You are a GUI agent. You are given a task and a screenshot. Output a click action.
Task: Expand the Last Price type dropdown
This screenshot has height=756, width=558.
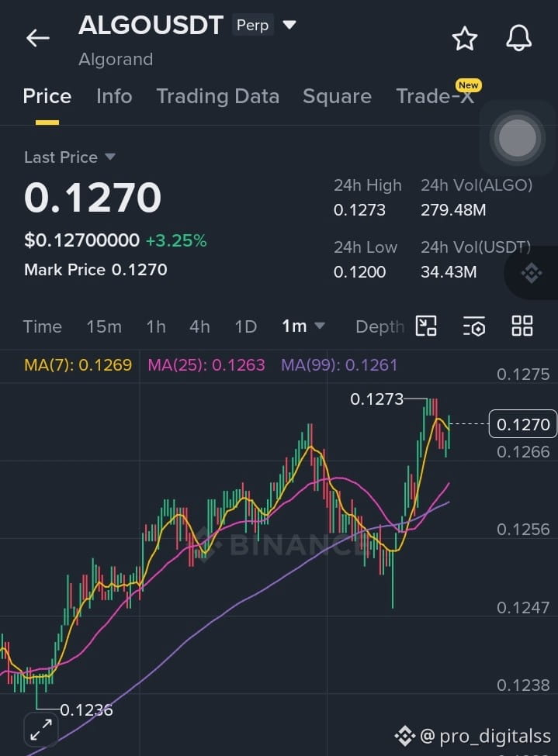[110, 157]
